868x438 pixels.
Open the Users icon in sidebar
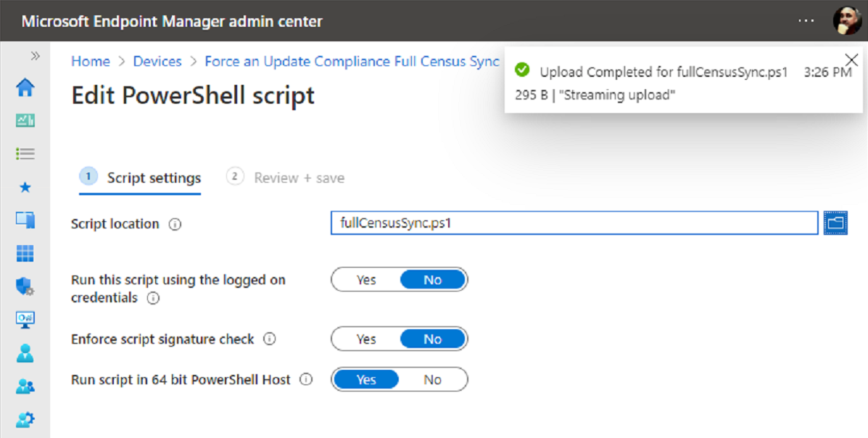pyautogui.click(x=25, y=352)
